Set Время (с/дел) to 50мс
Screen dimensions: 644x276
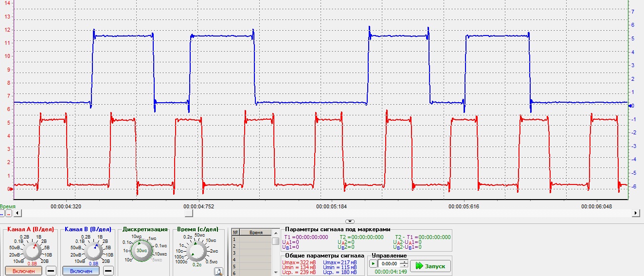point(199,235)
